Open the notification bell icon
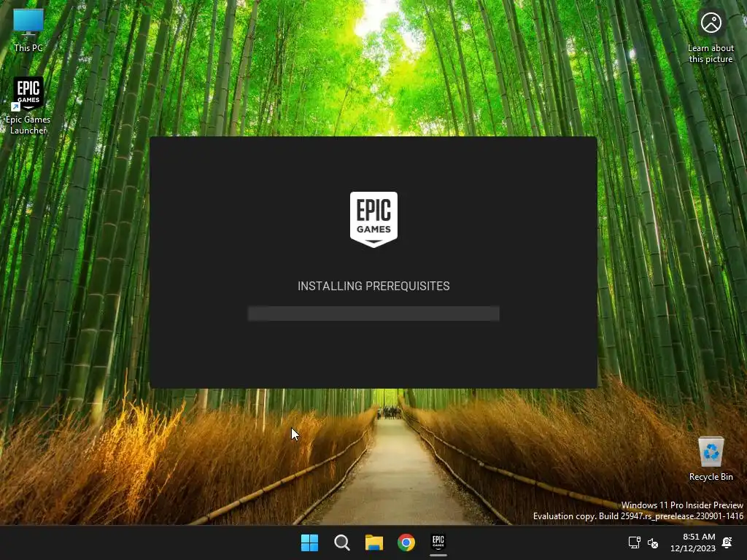 pyautogui.click(x=727, y=542)
